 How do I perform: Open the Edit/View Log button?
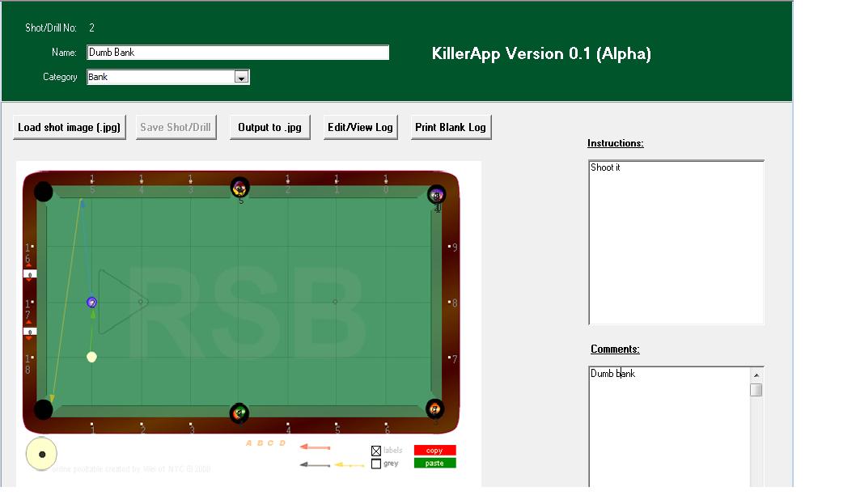[x=360, y=127]
